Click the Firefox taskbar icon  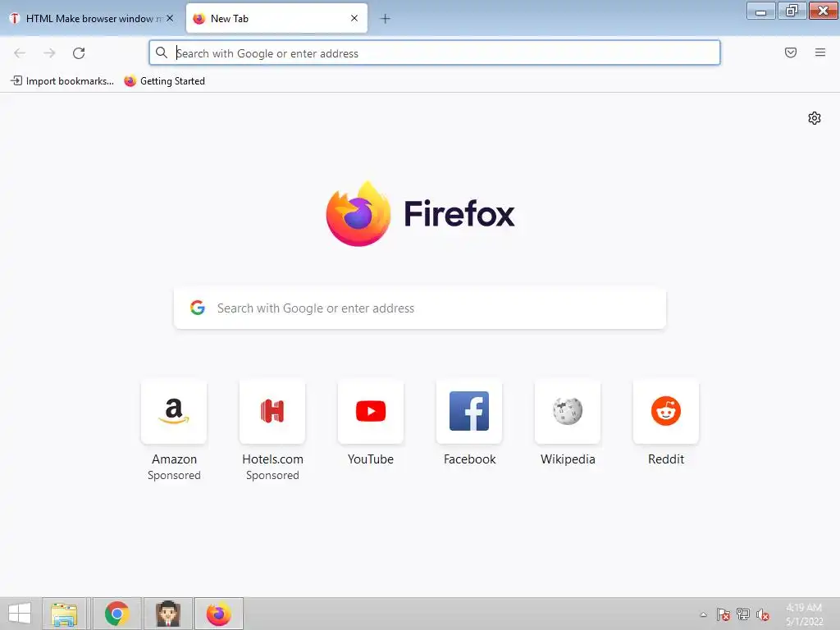click(218, 614)
